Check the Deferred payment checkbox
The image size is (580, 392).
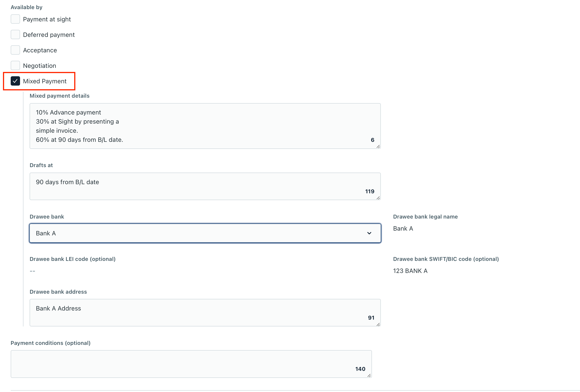point(15,35)
